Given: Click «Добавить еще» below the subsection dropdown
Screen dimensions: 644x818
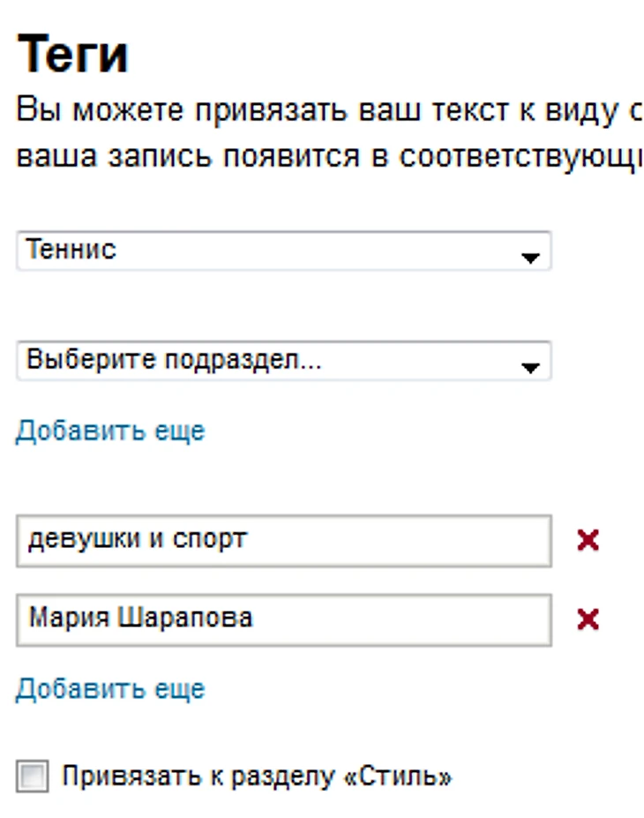Looking at the screenshot, I should click(x=110, y=431).
